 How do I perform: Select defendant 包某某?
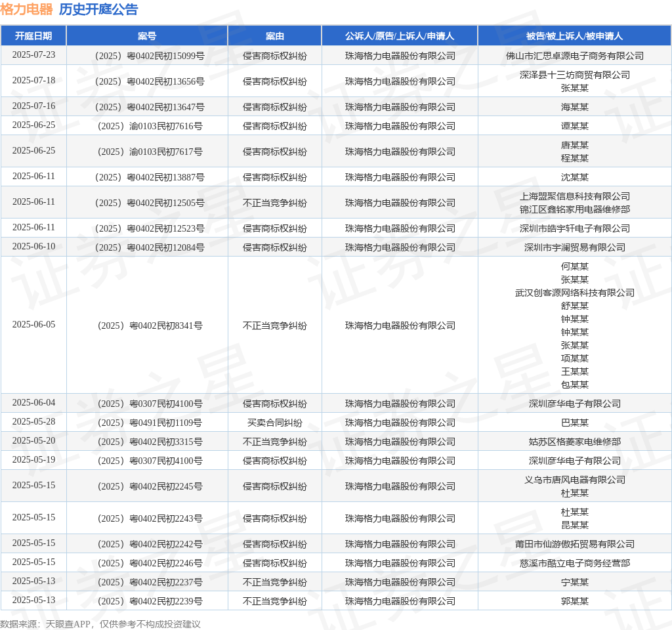coord(575,385)
